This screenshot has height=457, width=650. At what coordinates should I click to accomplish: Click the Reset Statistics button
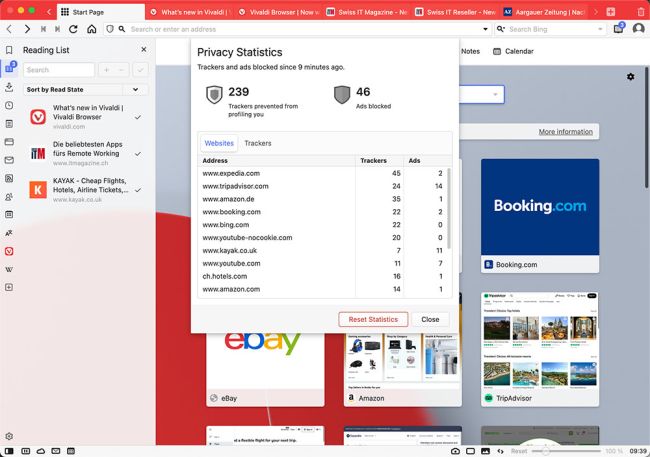click(x=373, y=319)
